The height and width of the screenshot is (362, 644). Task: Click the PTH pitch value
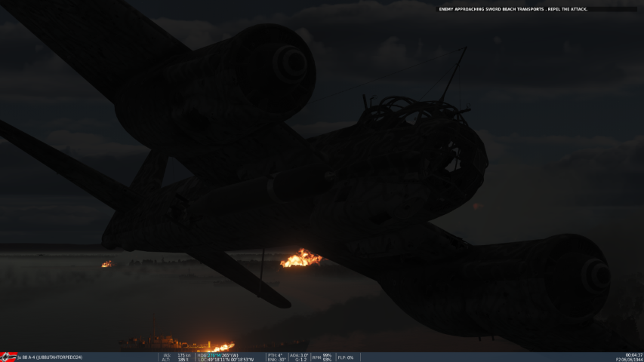point(275,354)
